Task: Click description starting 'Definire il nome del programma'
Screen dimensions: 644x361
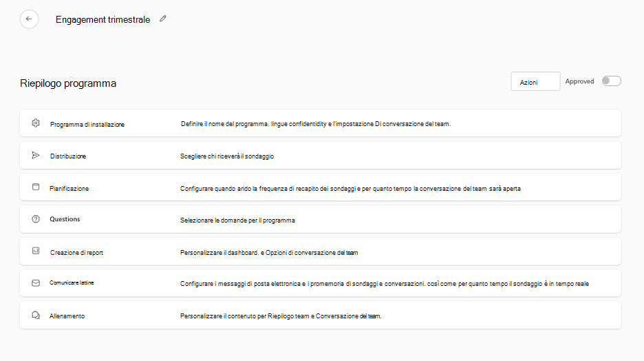Action: pos(315,124)
